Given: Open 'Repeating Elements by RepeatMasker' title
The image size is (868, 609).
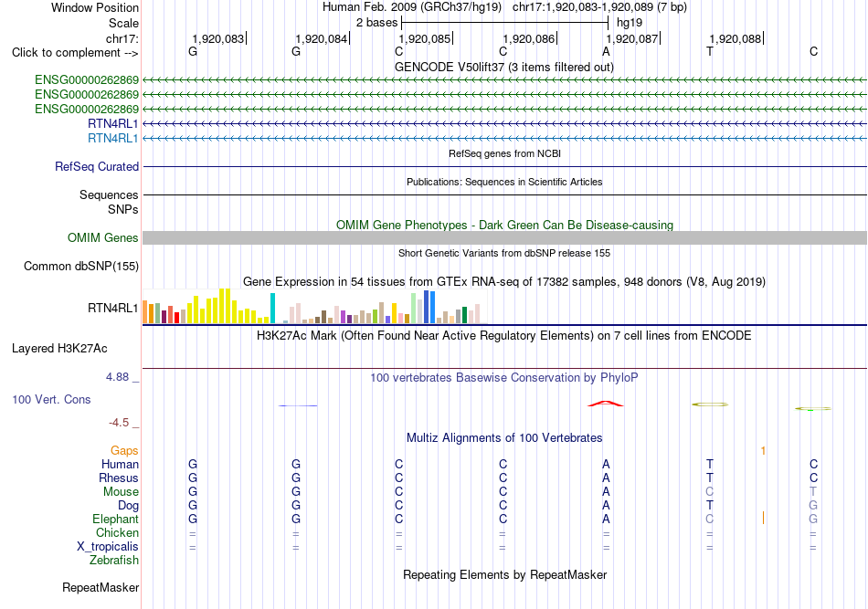Looking at the screenshot, I should pos(504,575).
